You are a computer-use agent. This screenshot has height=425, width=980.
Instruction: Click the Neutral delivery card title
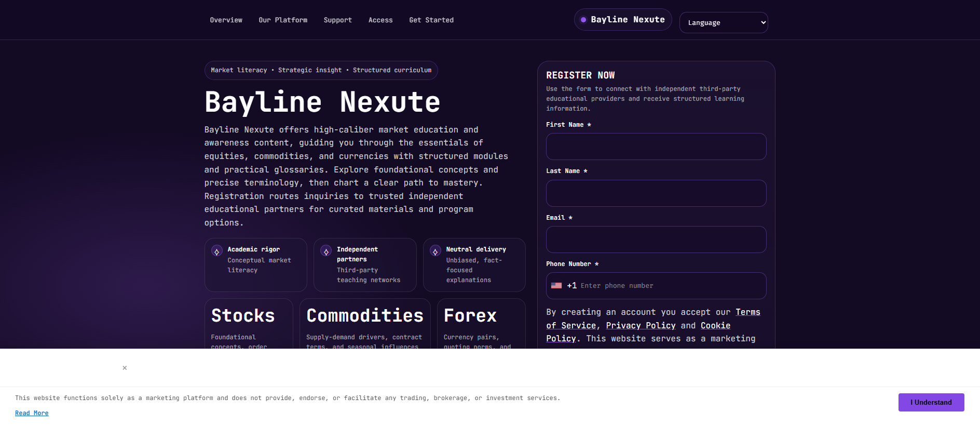coord(476,249)
